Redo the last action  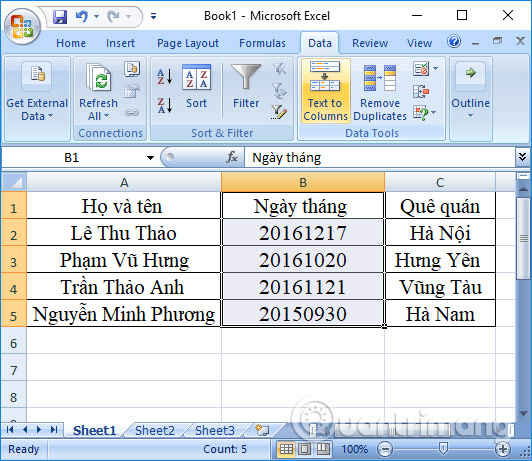(113, 16)
